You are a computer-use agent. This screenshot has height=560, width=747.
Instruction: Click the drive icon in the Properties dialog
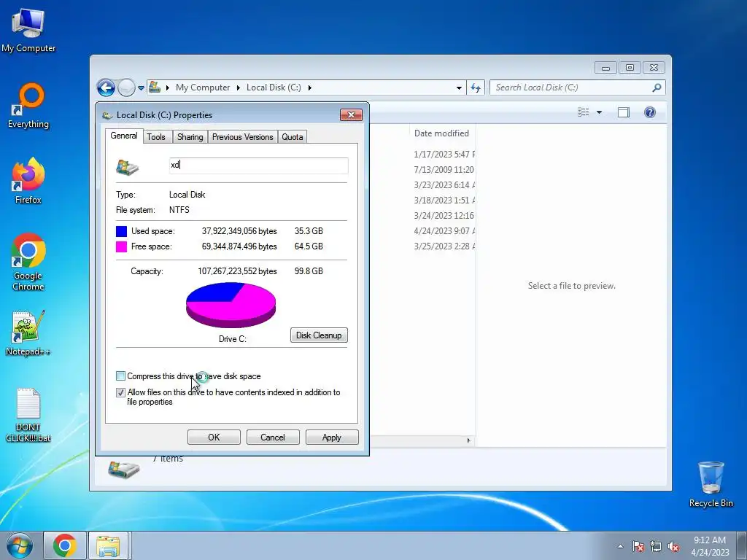(x=127, y=167)
